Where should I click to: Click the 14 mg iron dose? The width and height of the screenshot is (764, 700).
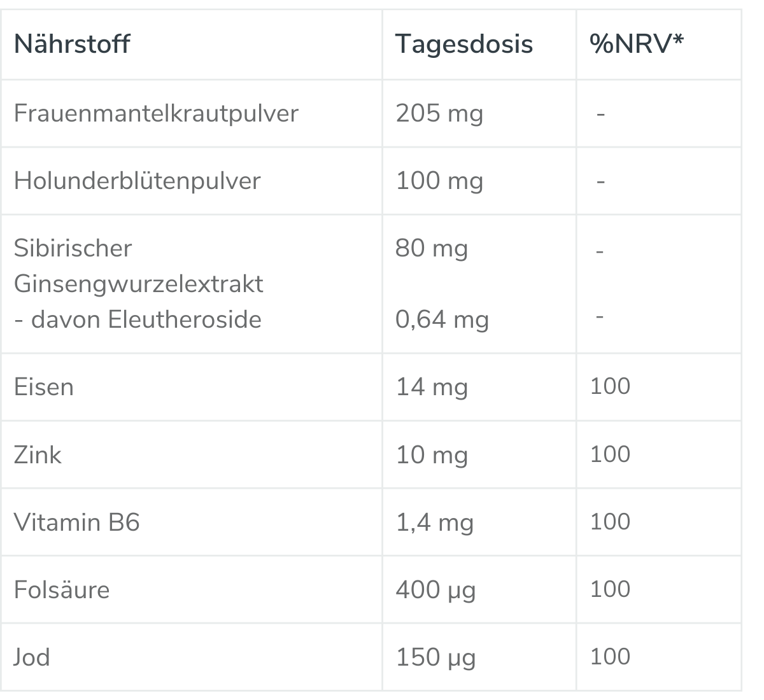432,388
